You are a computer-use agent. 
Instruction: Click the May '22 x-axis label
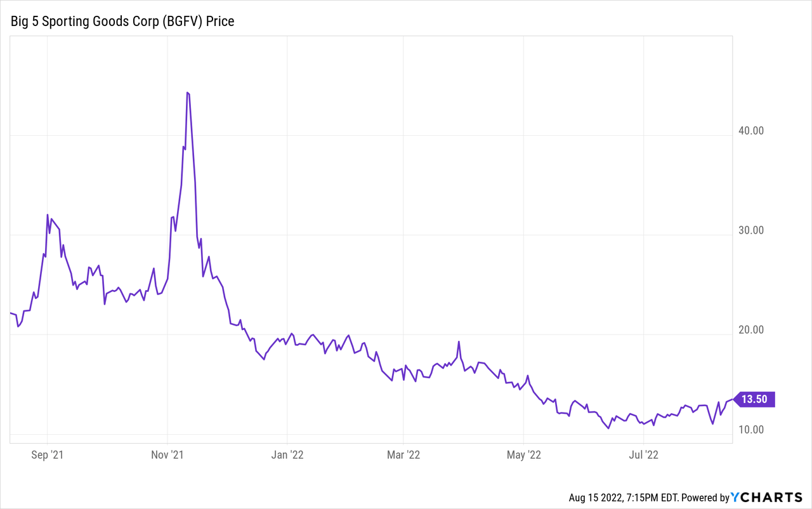point(524,455)
